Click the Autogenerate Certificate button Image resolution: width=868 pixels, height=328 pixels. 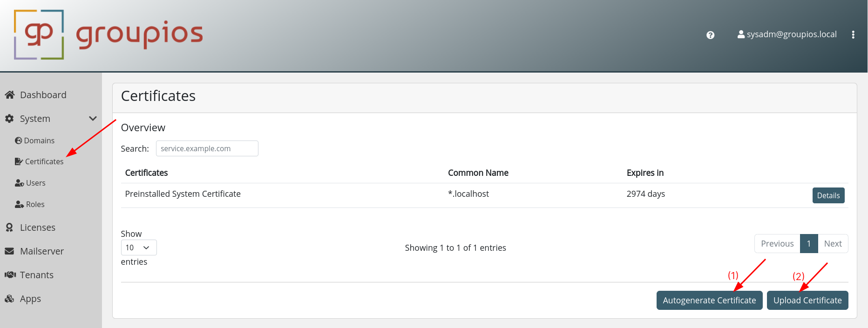(x=709, y=301)
